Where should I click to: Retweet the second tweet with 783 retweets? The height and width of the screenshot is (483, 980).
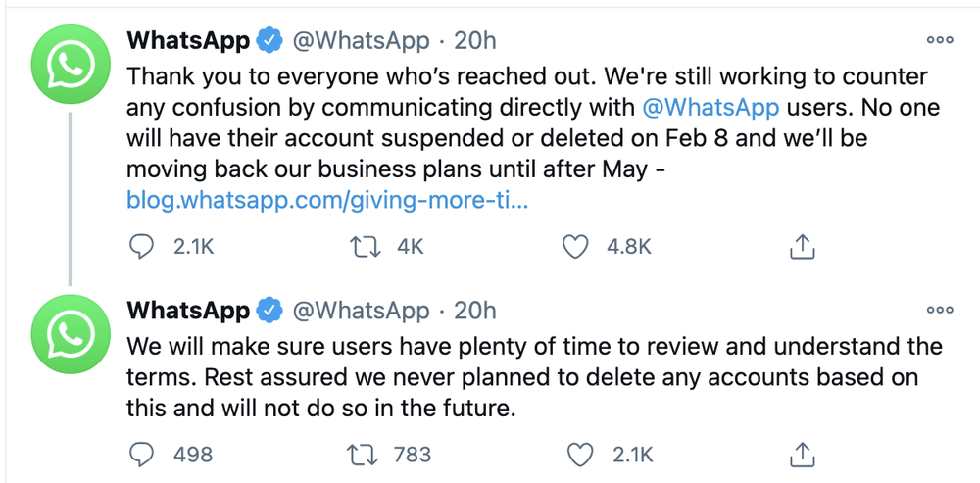[x=363, y=455]
